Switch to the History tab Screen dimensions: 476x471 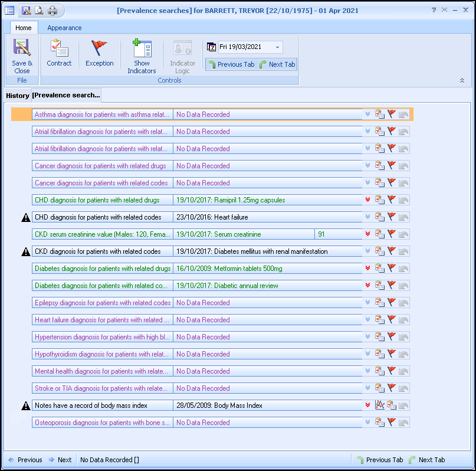point(18,96)
